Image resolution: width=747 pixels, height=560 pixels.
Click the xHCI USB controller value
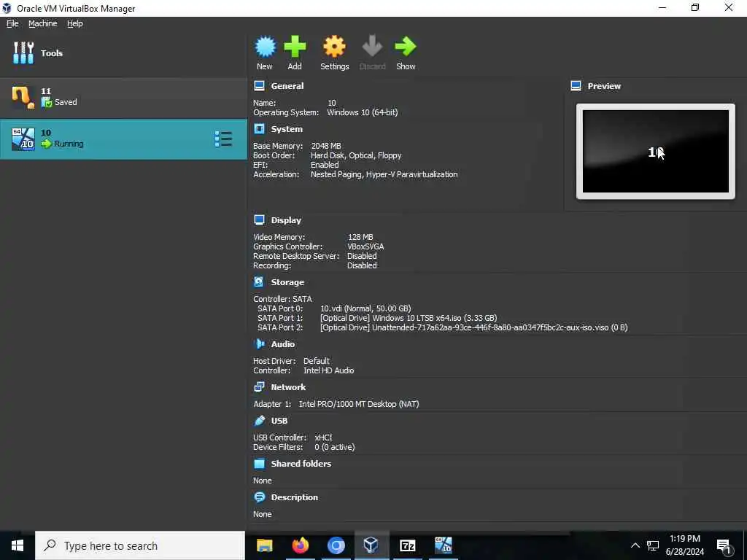pyautogui.click(x=323, y=437)
